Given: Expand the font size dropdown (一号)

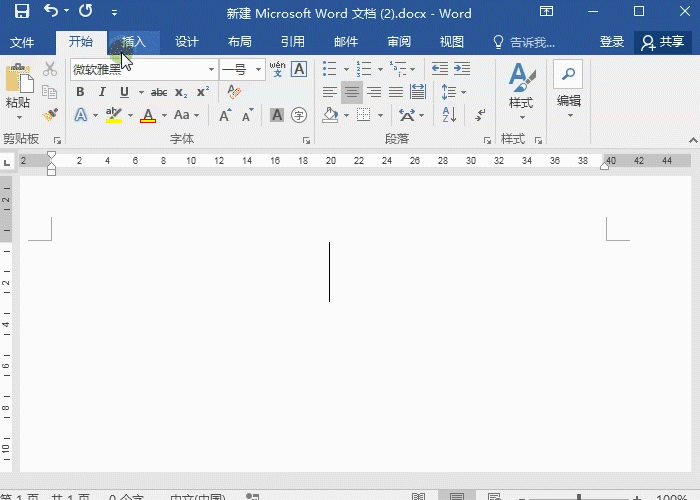Looking at the screenshot, I should click(259, 70).
